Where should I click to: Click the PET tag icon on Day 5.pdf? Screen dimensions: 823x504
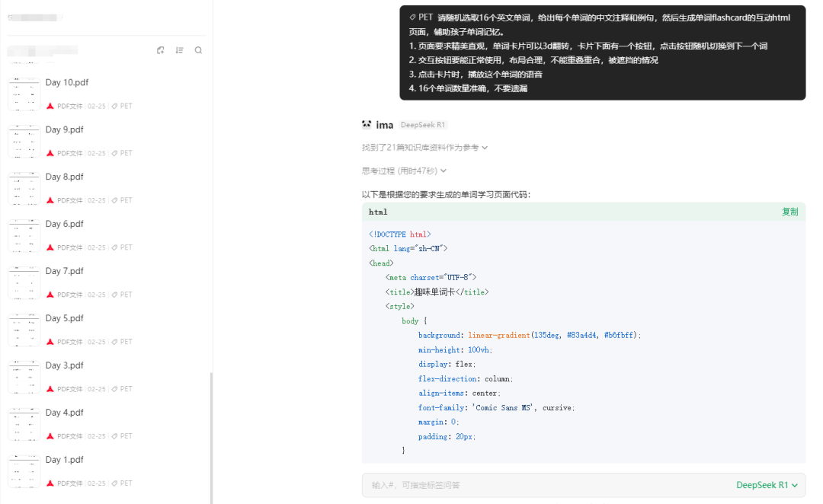(114, 342)
